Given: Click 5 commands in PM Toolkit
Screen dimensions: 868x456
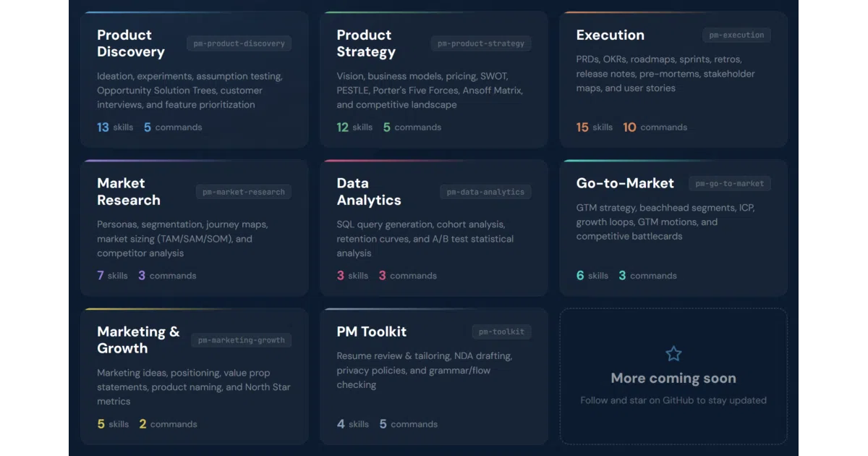Looking at the screenshot, I should 409,424.
